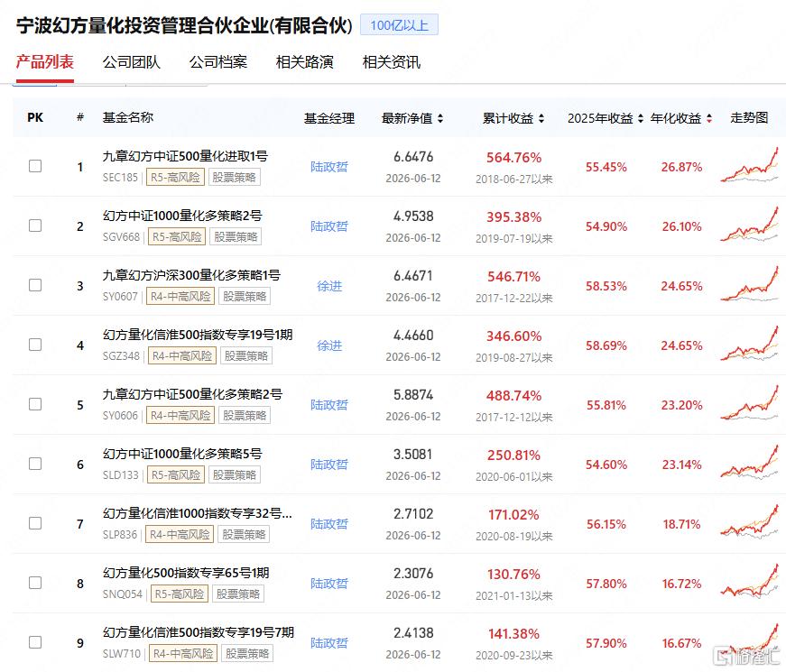Viewport: 786px width, 672px height.
Task: Open fund 九章幻方中证500量化进取1号
Action: [x=185, y=156]
